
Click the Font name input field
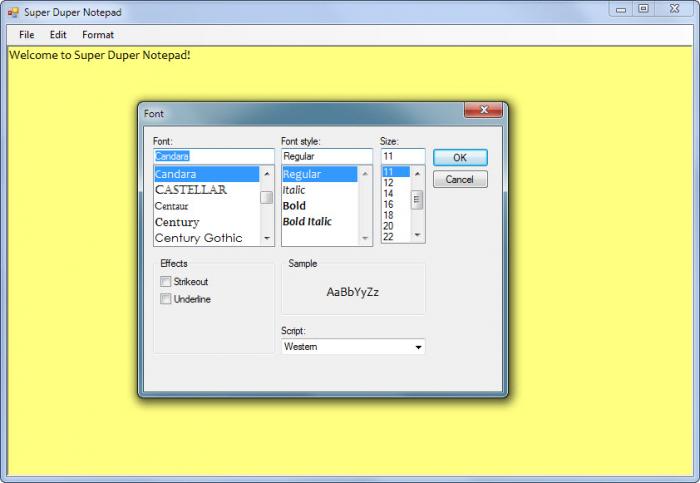pos(213,156)
